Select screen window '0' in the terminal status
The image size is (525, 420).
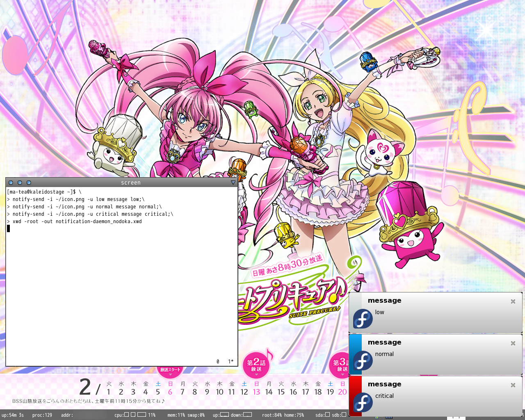[x=218, y=361]
